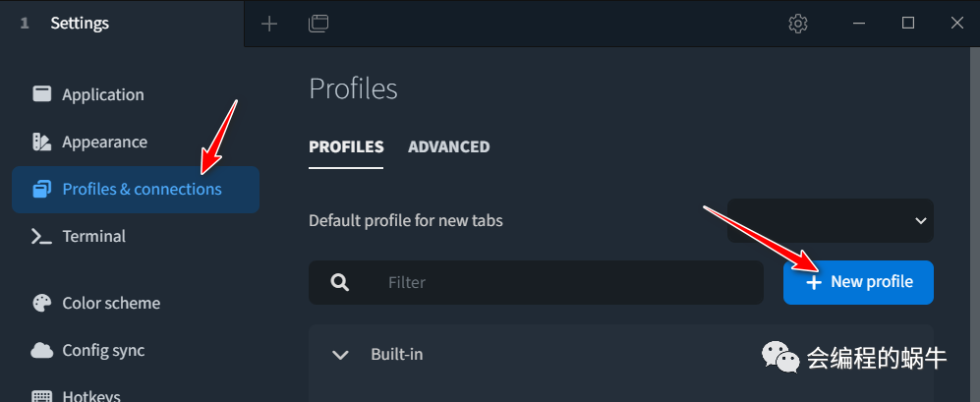Select the Settings tab titled 1
This screenshot has width=980, height=402.
click(122, 24)
